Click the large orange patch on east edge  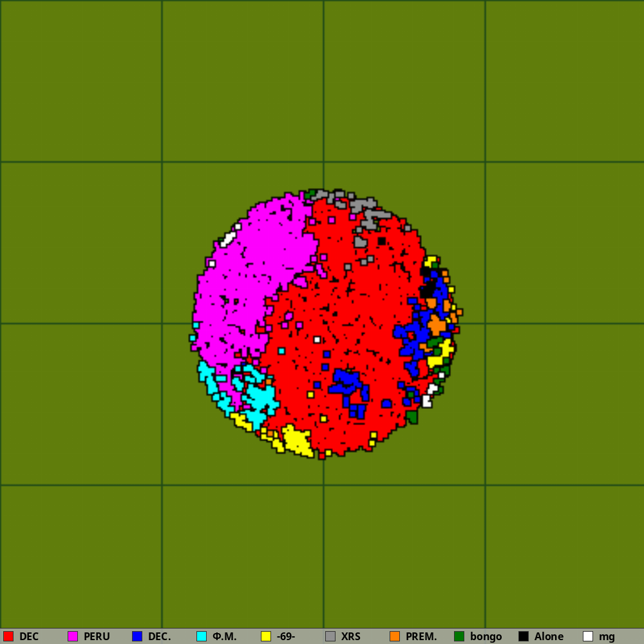click(x=437, y=325)
